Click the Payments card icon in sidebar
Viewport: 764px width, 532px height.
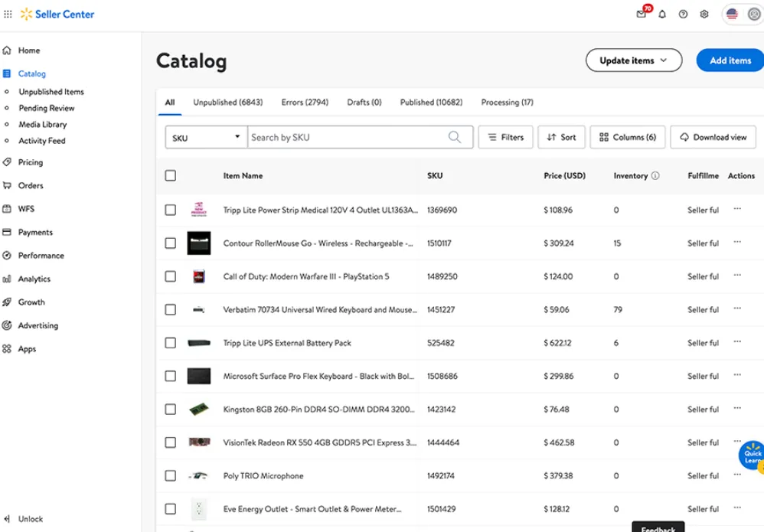7,233
